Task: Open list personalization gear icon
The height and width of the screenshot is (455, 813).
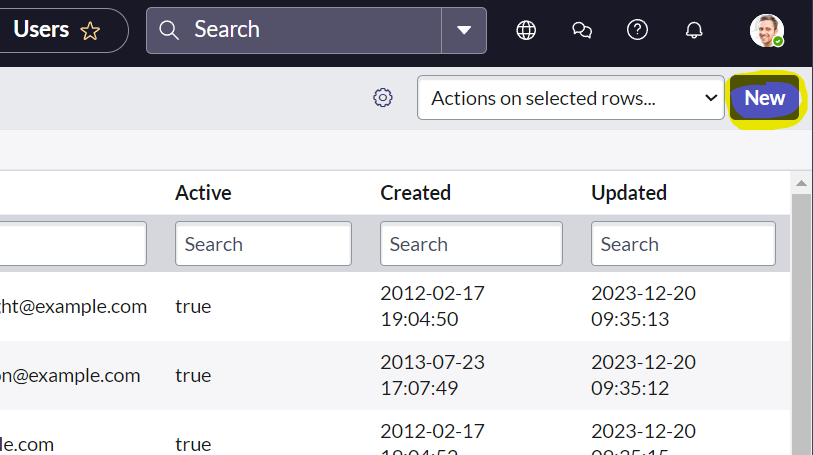Action: 383,97
